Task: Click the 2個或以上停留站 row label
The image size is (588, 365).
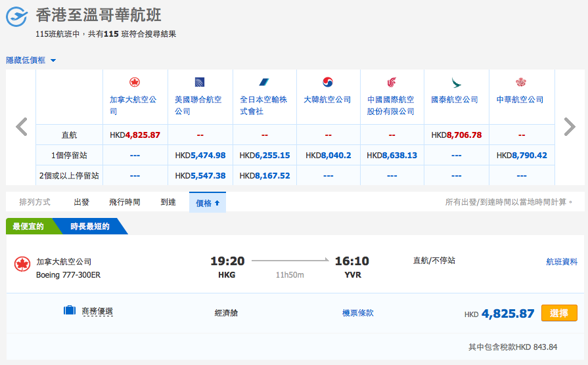Action: pyautogui.click(x=69, y=175)
